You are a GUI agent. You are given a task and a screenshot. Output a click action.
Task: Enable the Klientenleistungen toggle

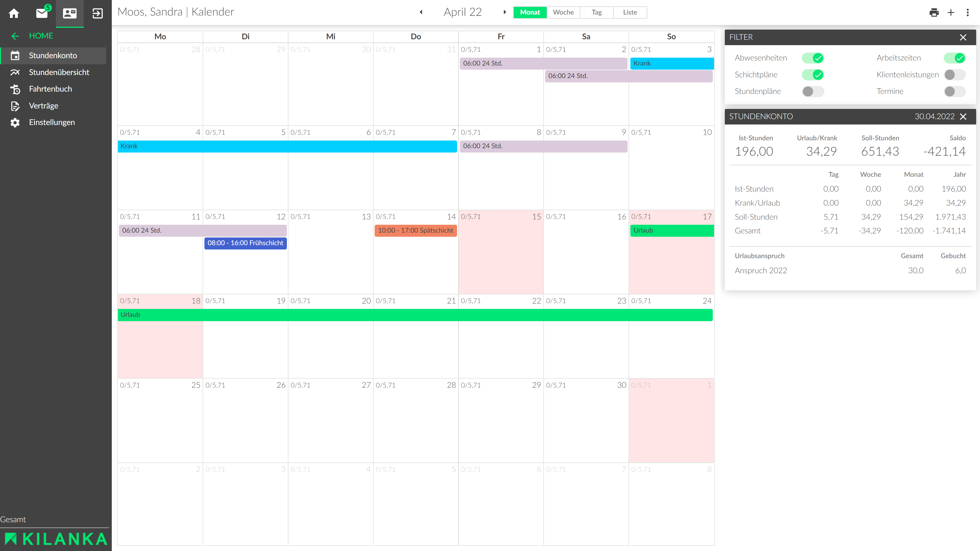954,74
